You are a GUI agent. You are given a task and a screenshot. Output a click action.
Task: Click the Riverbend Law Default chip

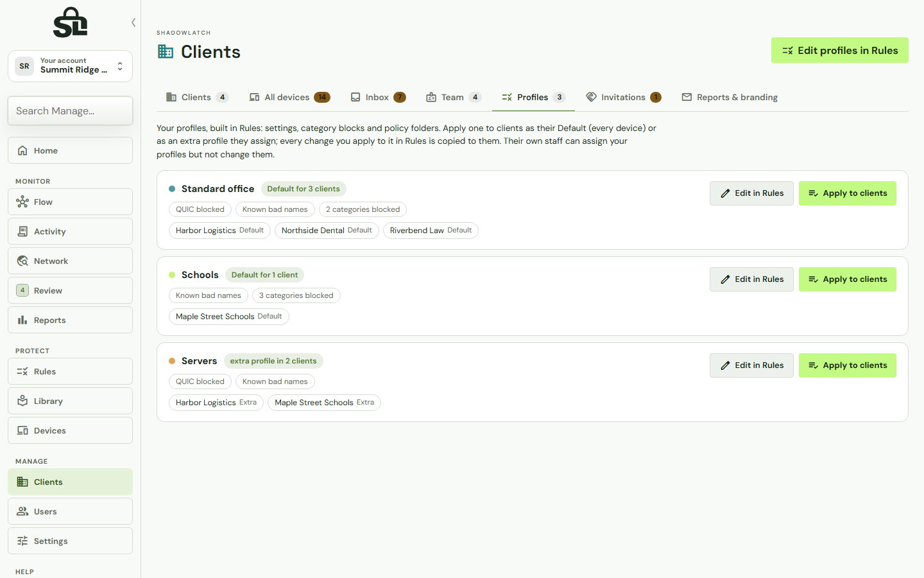[431, 231]
